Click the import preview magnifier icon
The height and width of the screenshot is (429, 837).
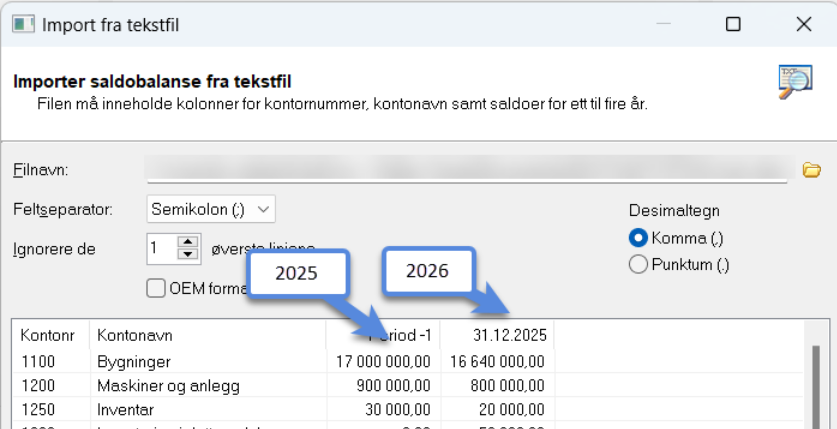click(x=795, y=82)
